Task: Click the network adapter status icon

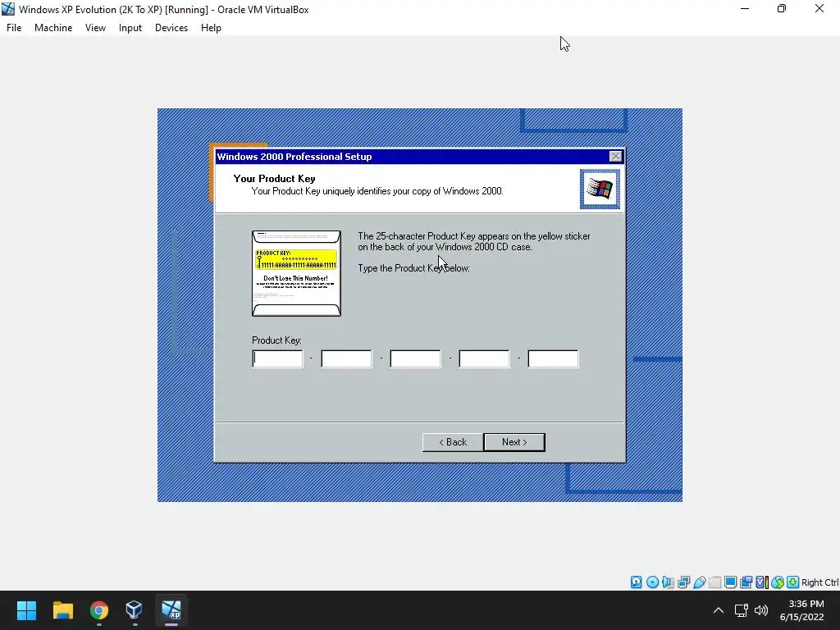Action: 683,582
